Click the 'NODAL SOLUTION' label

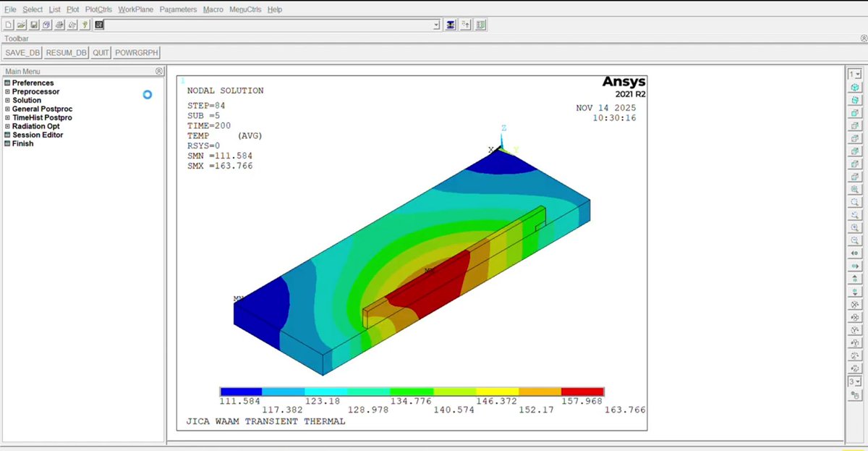[x=225, y=91]
